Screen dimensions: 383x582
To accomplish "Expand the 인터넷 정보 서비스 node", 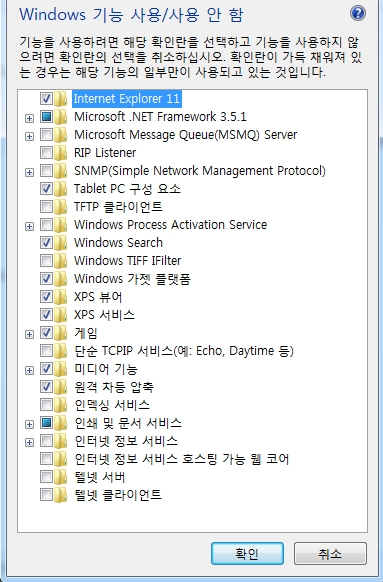I will click(29, 442).
